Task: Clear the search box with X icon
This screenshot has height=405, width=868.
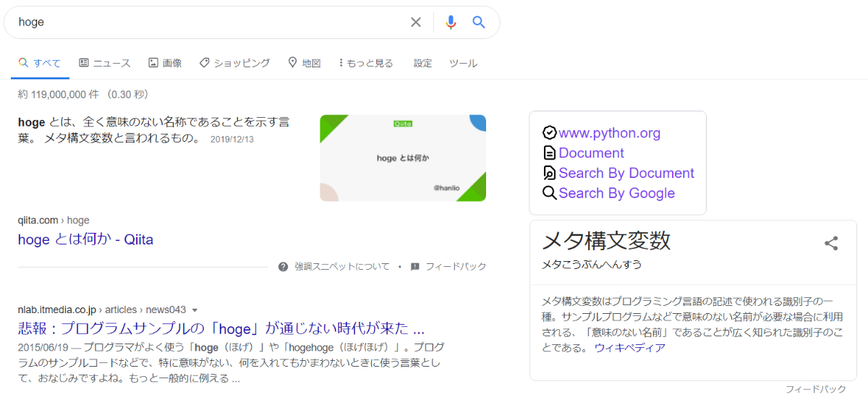Action: click(x=416, y=22)
